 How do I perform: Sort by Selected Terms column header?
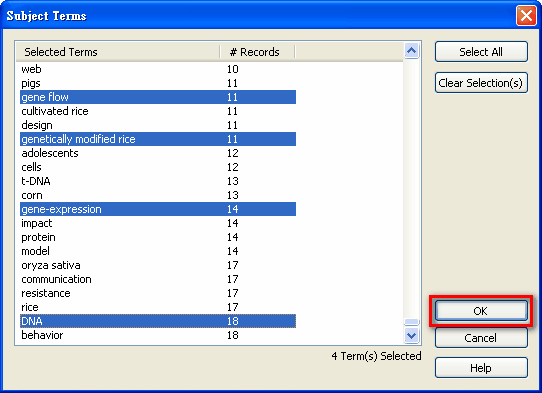tap(118, 52)
